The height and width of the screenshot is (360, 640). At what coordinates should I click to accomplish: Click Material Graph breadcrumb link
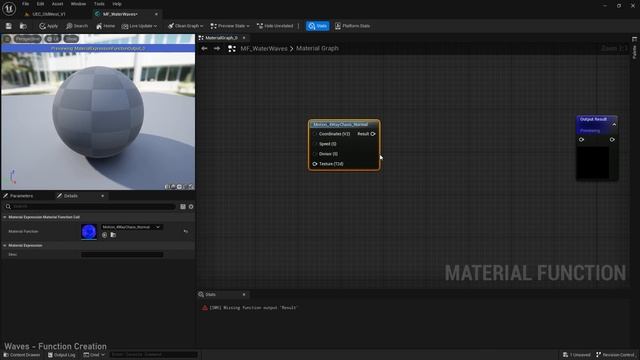point(317,49)
